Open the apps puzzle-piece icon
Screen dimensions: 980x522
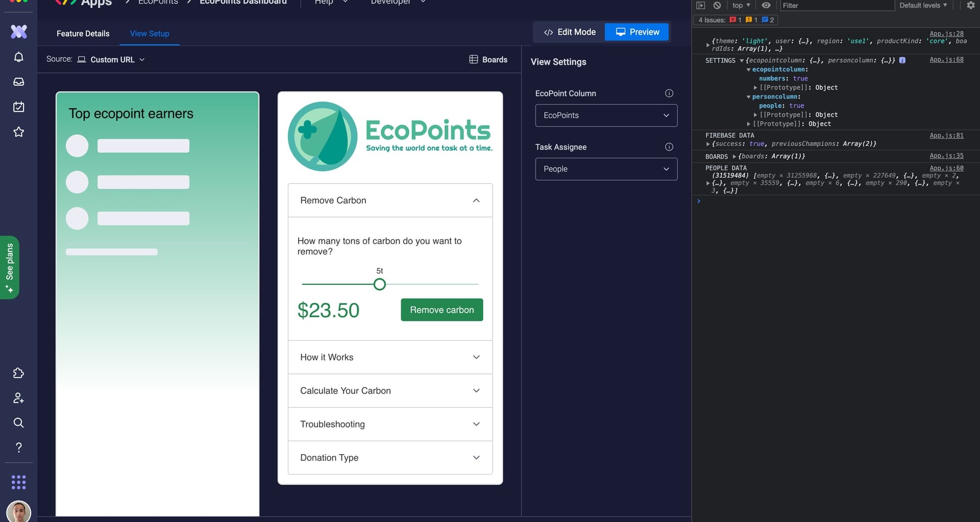pyautogui.click(x=19, y=373)
